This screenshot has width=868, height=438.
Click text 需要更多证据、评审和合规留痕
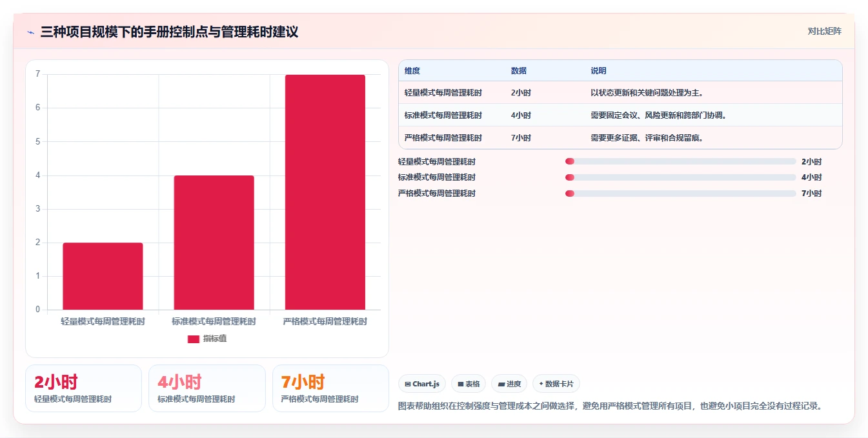point(647,138)
